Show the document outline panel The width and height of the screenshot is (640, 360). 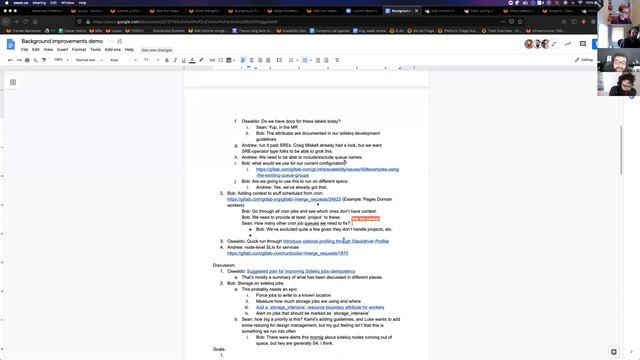point(13,82)
